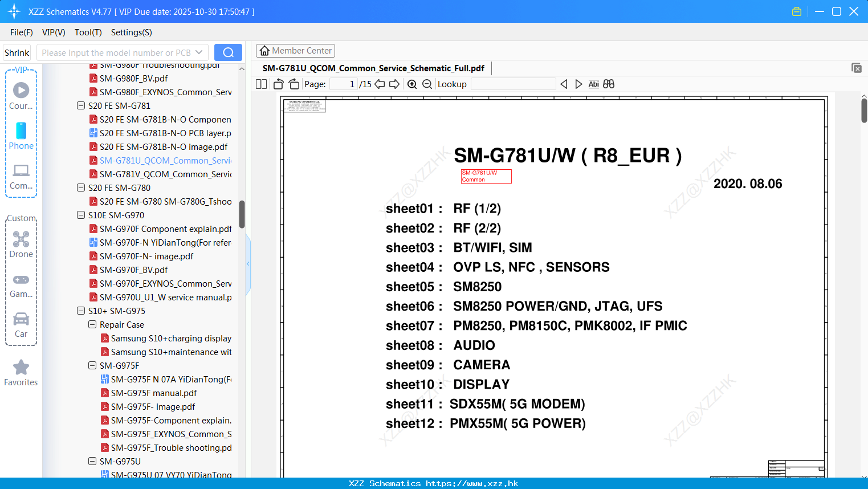This screenshot has width=868, height=489.
Task: Find previous lookup result
Action: pyautogui.click(x=564, y=84)
